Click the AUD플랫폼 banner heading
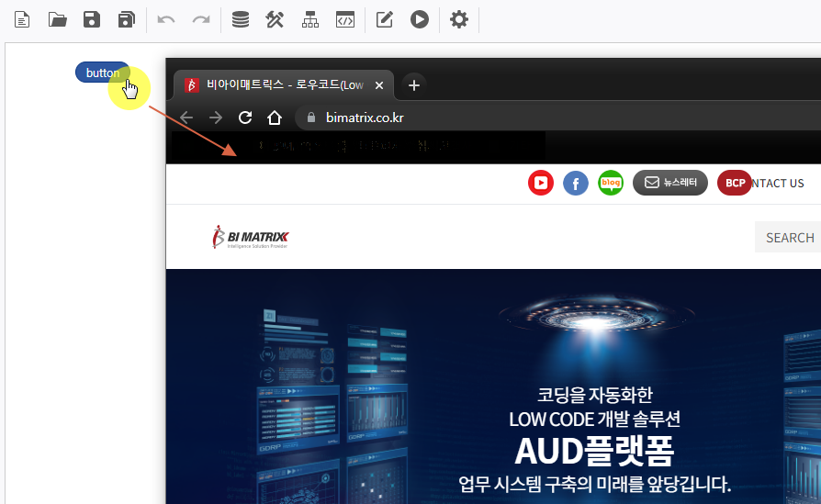 (594, 451)
